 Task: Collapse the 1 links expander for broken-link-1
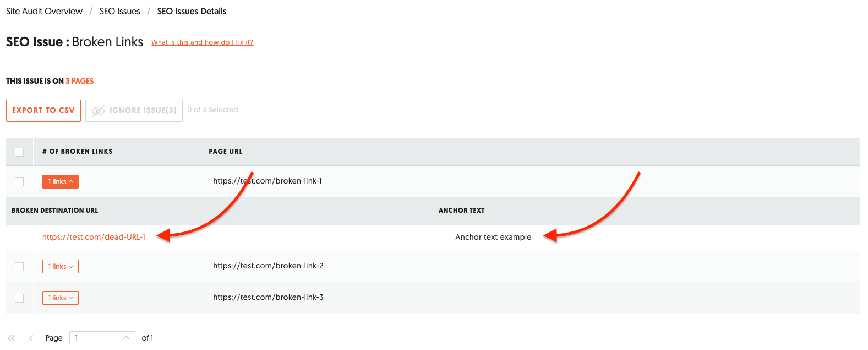pos(61,182)
